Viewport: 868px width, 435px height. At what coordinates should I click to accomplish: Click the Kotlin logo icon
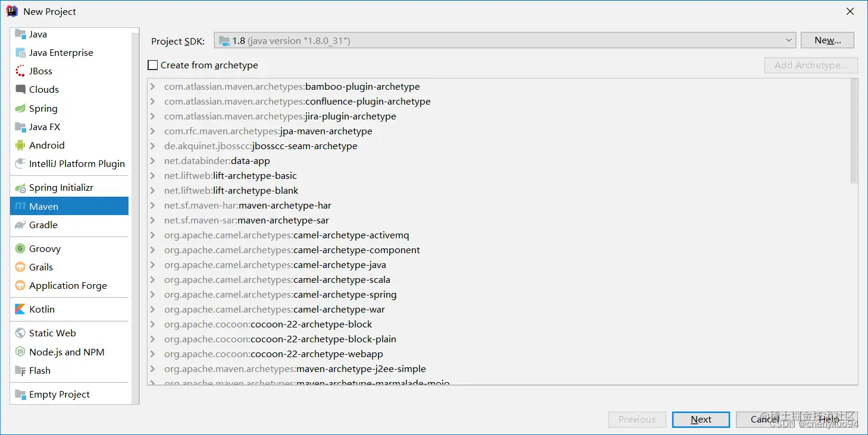click(x=21, y=309)
